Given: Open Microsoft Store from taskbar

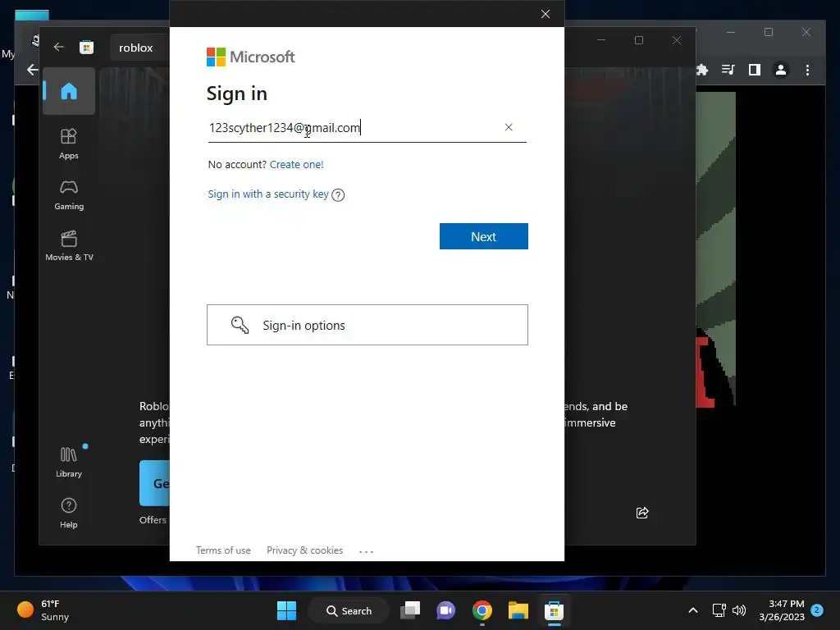Looking at the screenshot, I should (x=554, y=610).
